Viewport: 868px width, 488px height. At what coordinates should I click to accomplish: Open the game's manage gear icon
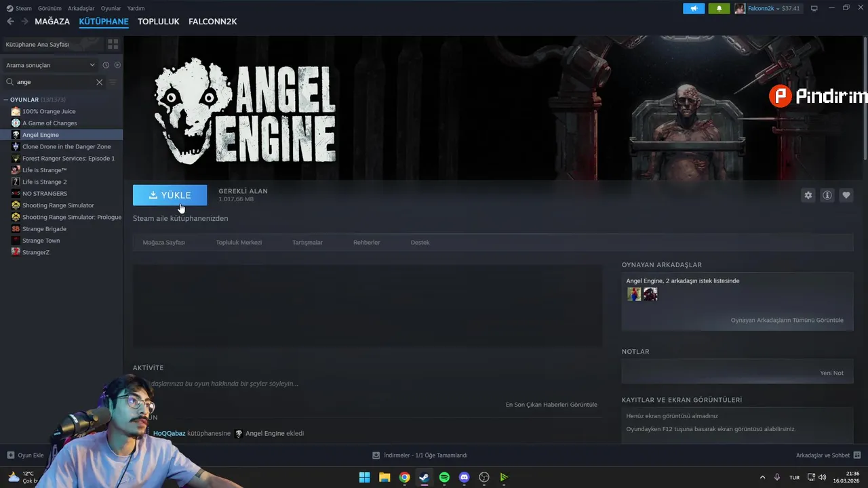point(808,195)
